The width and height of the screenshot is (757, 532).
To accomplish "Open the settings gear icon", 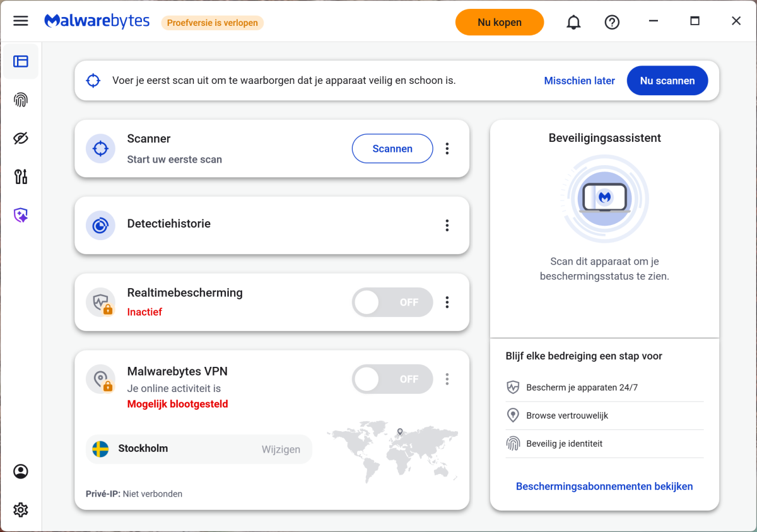I will (x=21, y=509).
